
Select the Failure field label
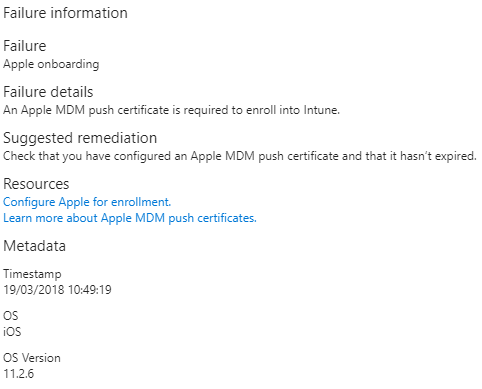coord(25,46)
